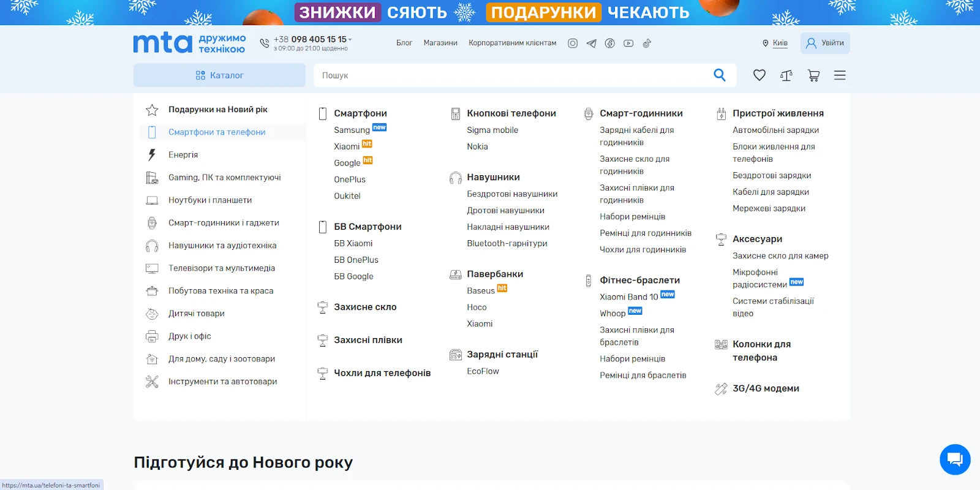This screenshot has width=980, height=490.
Task: Open the EcoFlow charging stations link
Action: [483, 371]
